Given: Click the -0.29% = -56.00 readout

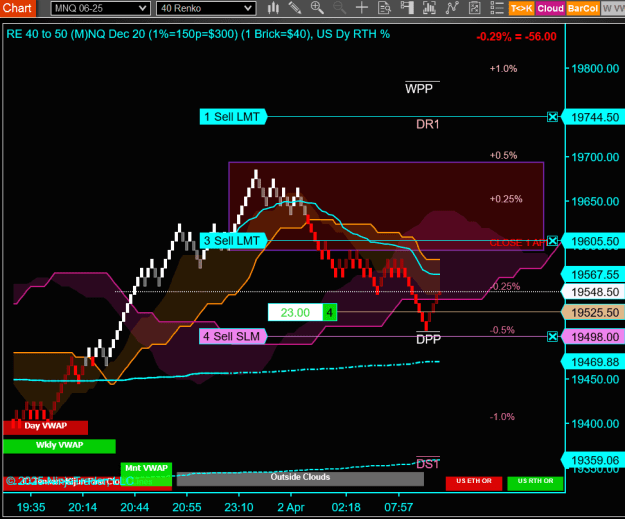Looking at the screenshot, I should [x=517, y=37].
